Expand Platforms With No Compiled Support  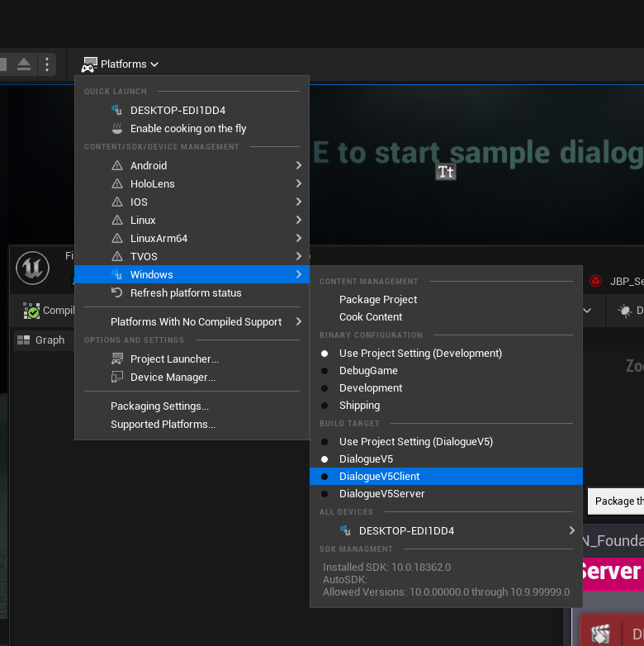(x=196, y=322)
